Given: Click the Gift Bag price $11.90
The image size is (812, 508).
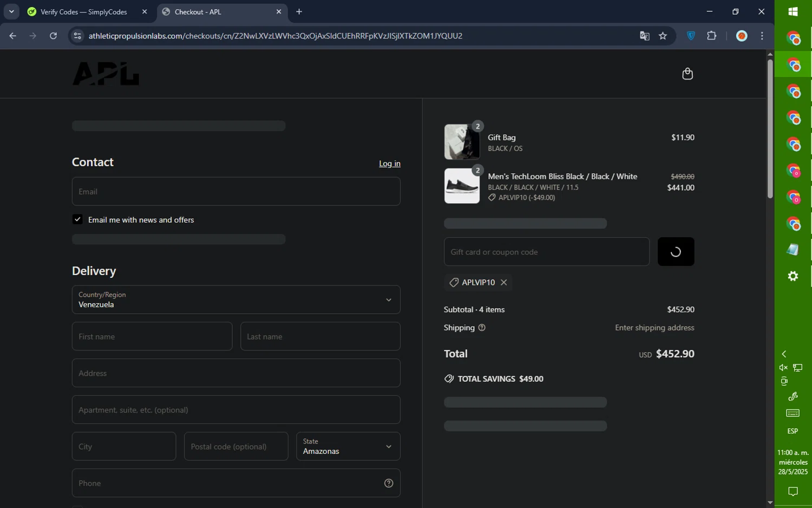Looking at the screenshot, I should click(x=683, y=138).
